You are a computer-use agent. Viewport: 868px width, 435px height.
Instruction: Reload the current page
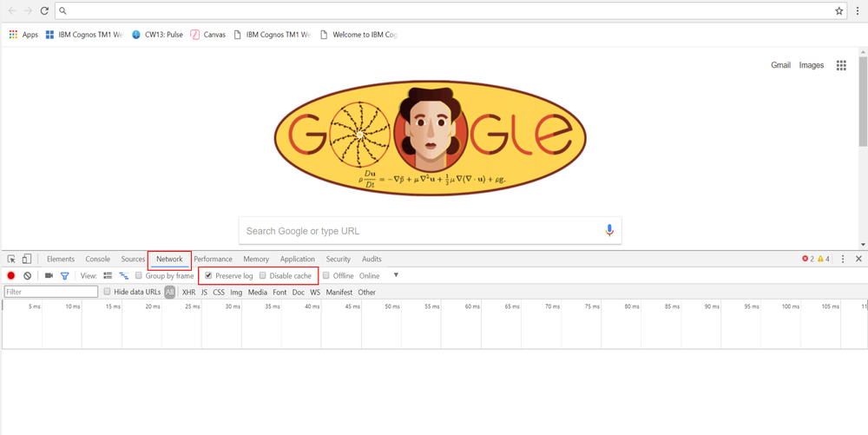point(44,11)
